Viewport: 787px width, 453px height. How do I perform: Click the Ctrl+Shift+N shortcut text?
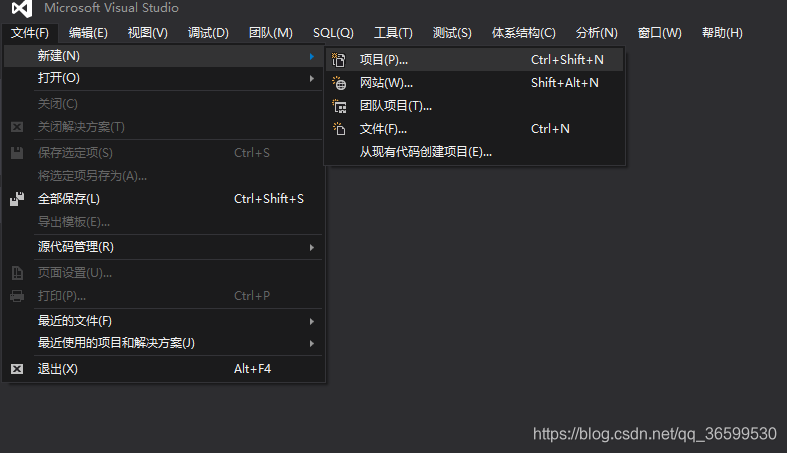pos(567,60)
